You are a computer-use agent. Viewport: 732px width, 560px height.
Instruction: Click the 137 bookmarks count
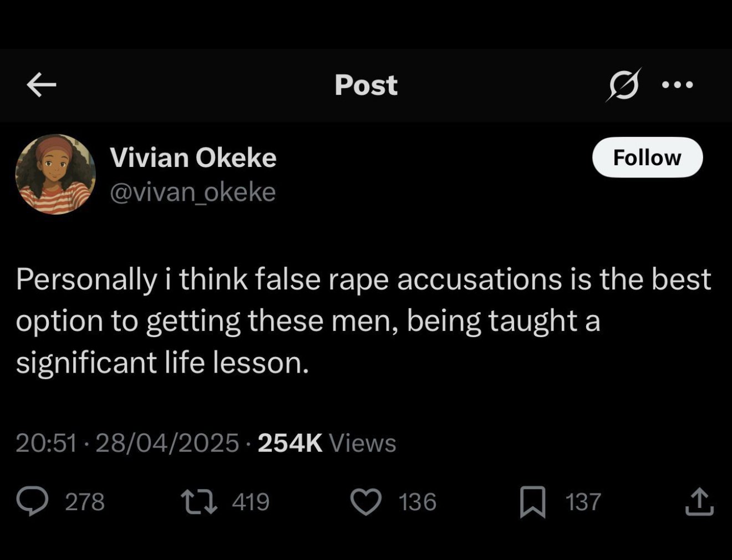(583, 502)
